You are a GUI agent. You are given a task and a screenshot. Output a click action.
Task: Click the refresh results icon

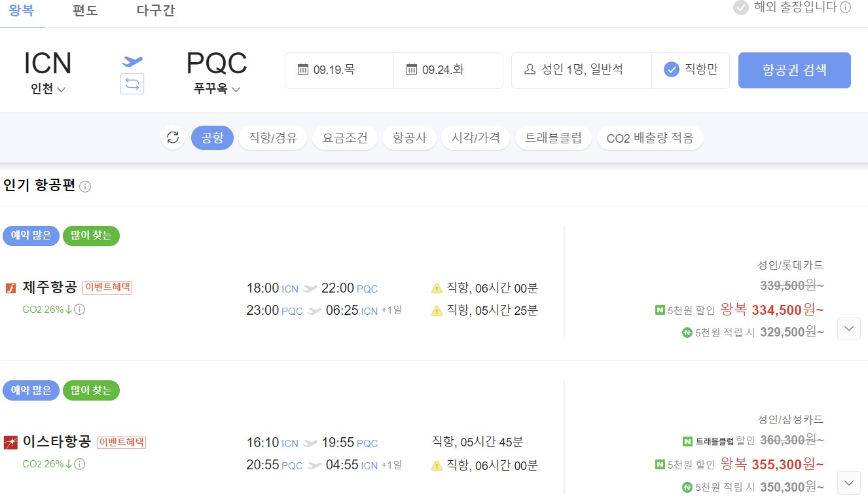click(x=173, y=137)
